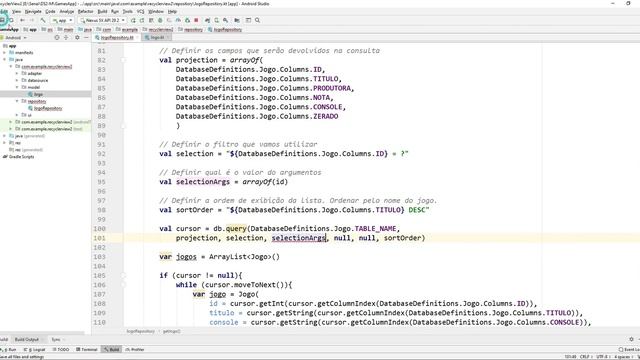
Task: Expand the datasource package
Action: [x=17, y=80]
